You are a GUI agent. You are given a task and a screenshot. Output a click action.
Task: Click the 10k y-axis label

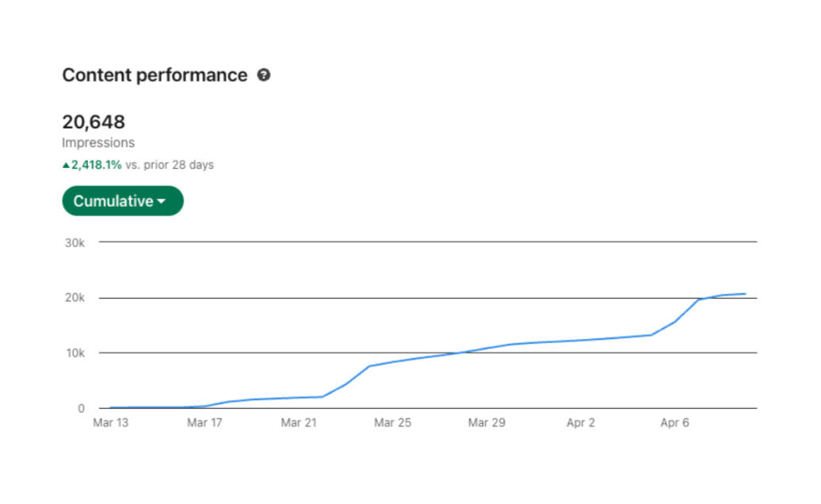[x=74, y=353]
